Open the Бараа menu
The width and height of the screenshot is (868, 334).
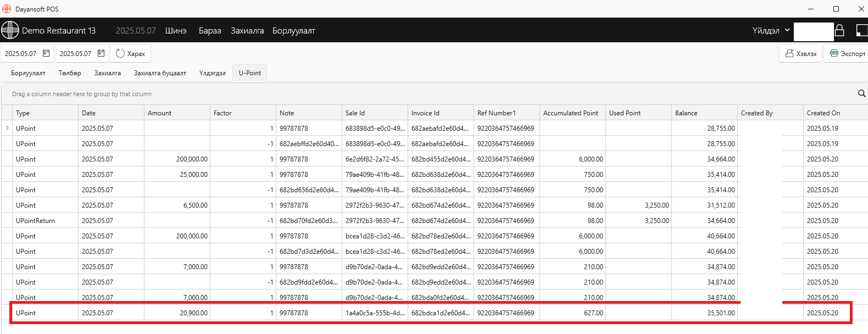pyautogui.click(x=210, y=31)
